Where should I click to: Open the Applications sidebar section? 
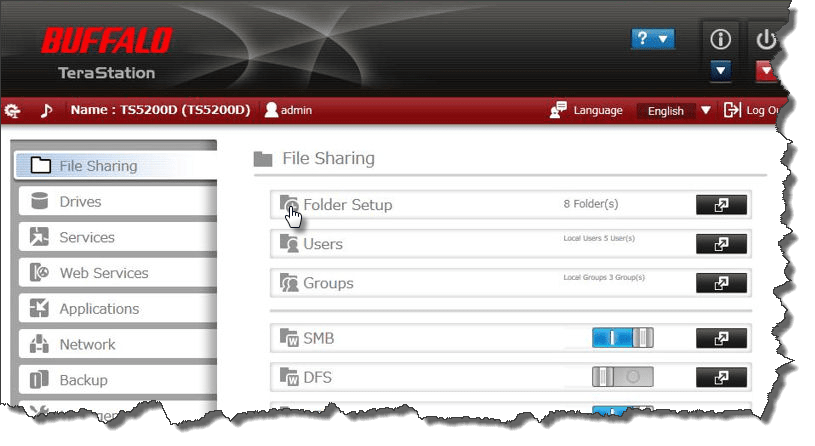(x=117, y=309)
